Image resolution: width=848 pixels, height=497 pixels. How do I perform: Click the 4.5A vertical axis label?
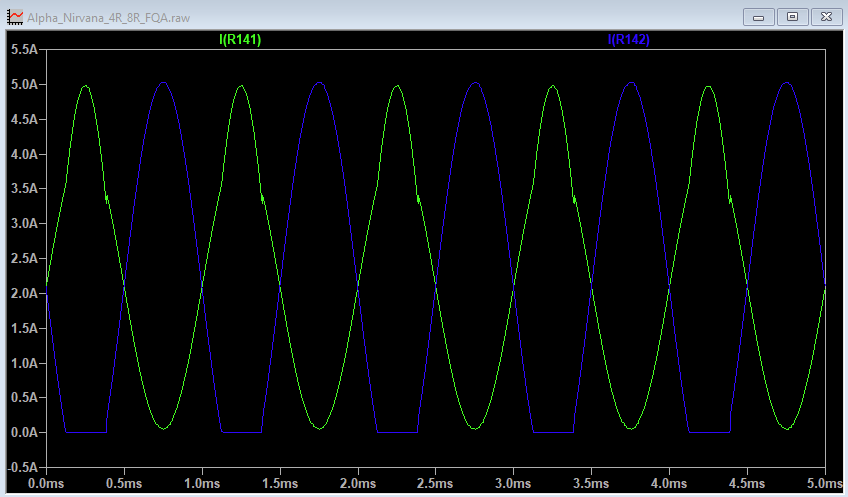pyautogui.click(x=24, y=119)
